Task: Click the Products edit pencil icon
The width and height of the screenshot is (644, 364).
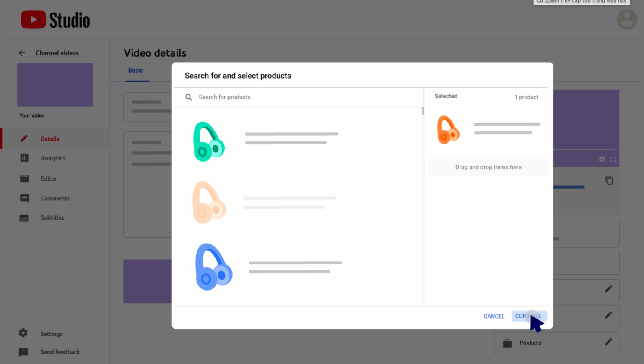Action: tap(608, 343)
